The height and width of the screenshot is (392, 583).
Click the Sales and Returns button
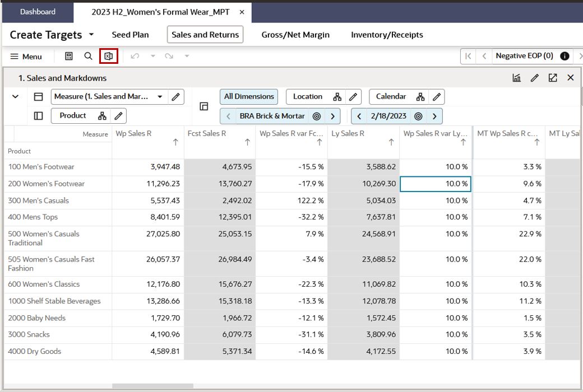[x=205, y=34]
